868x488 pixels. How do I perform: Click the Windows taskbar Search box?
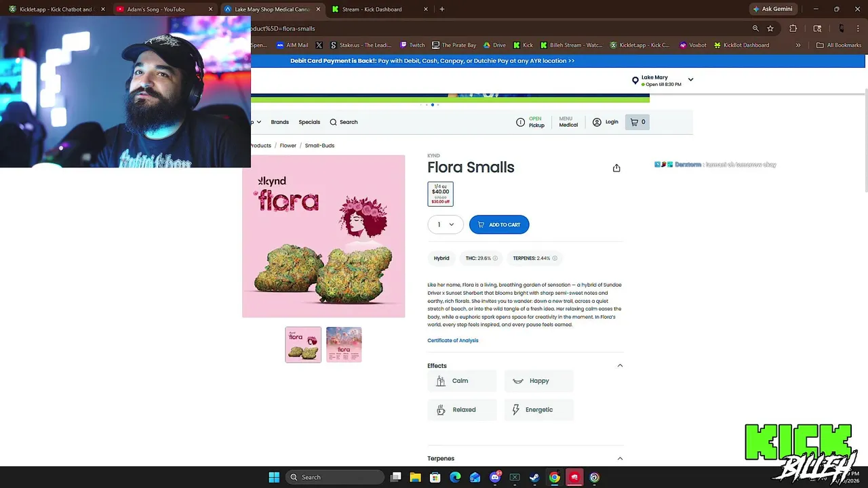(x=335, y=477)
